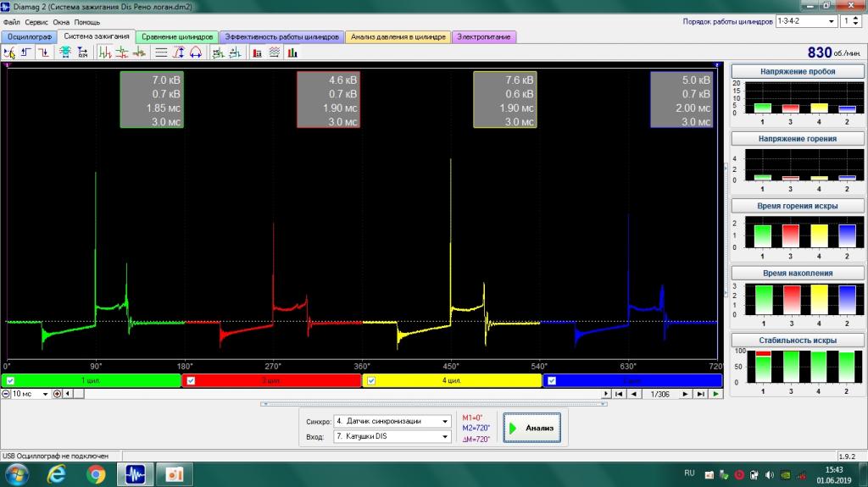The width and height of the screenshot is (868, 487).
Task: Click the horizontal lines toolbar icon
Action: click(161, 53)
